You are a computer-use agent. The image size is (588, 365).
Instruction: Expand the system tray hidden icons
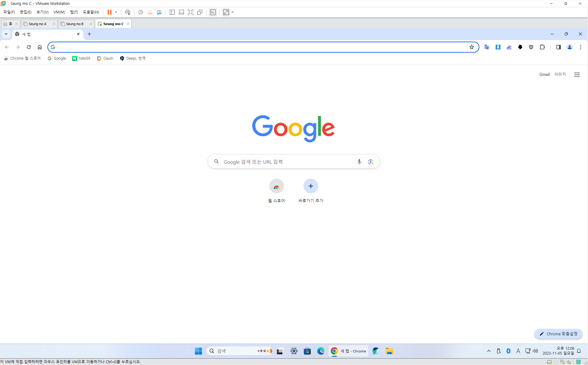coord(489,351)
